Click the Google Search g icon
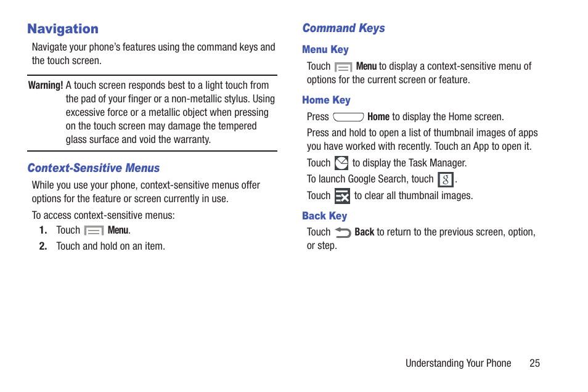Viewport: 588px width, 392px height. pos(446,180)
